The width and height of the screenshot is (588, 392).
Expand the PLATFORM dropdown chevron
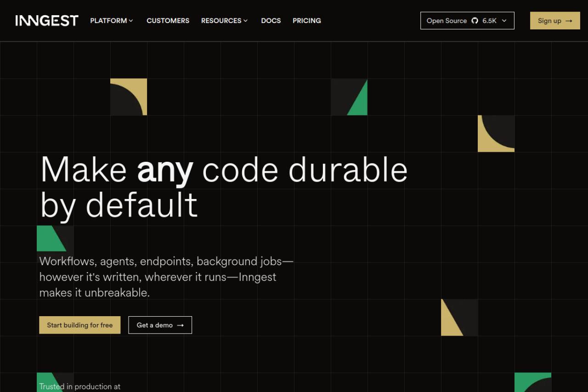[x=131, y=21]
